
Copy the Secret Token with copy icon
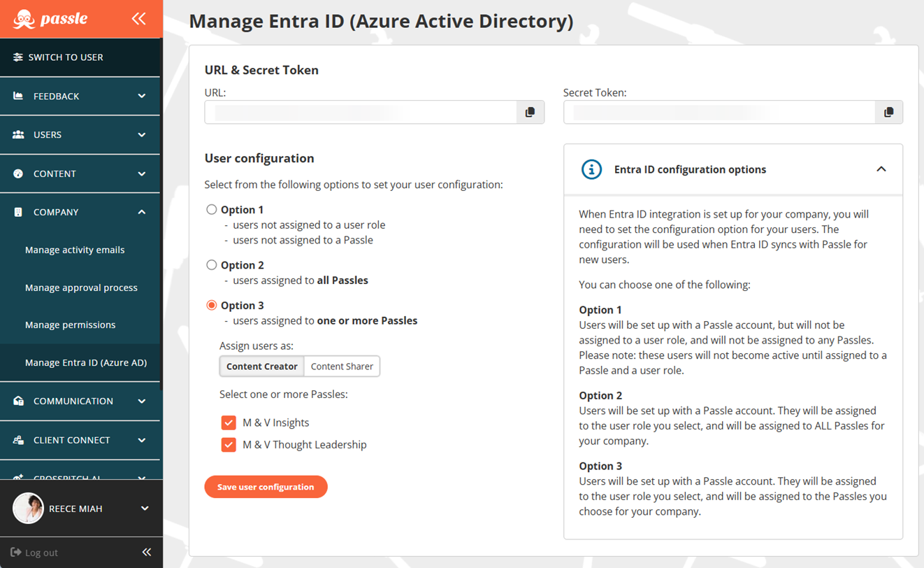(888, 112)
